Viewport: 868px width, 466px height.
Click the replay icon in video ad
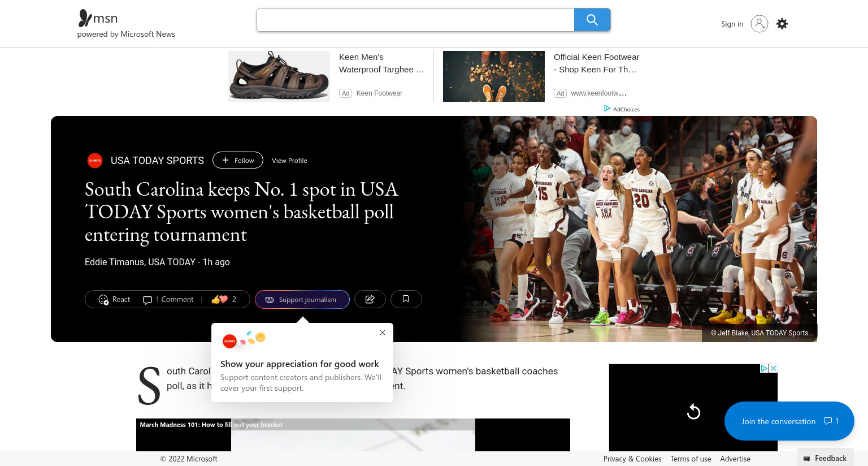693,412
